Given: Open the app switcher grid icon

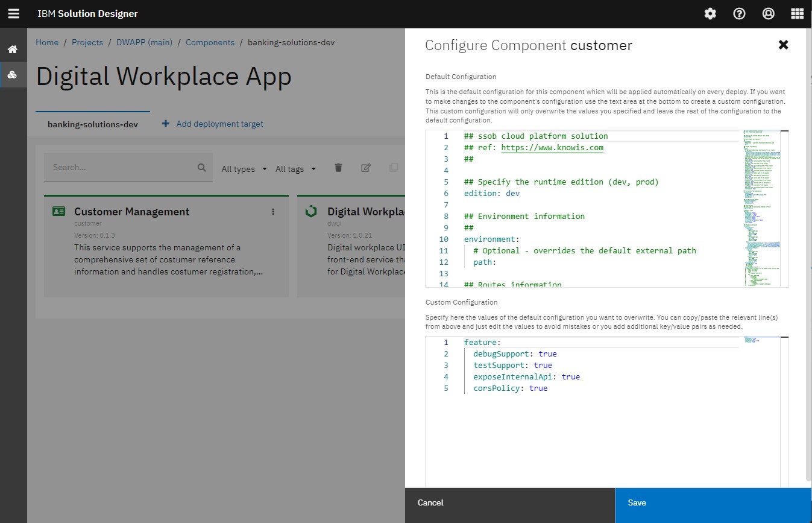Looking at the screenshot, I should click(797, 13).
